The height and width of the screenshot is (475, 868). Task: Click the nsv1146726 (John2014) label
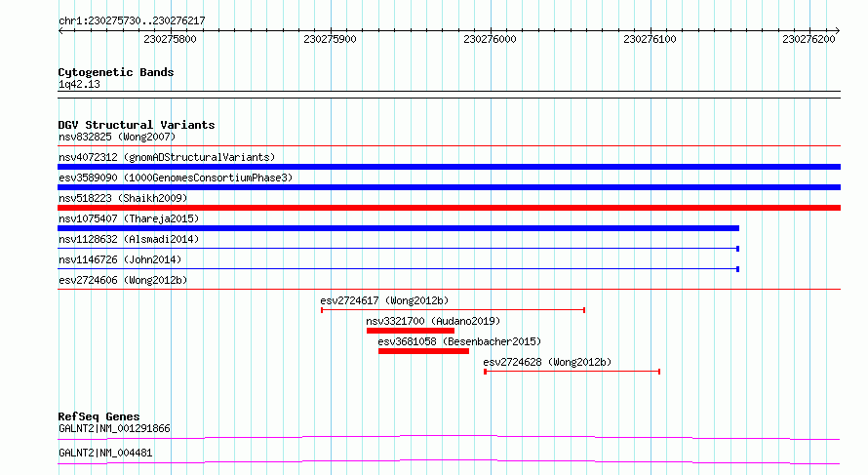coord(120,259)
